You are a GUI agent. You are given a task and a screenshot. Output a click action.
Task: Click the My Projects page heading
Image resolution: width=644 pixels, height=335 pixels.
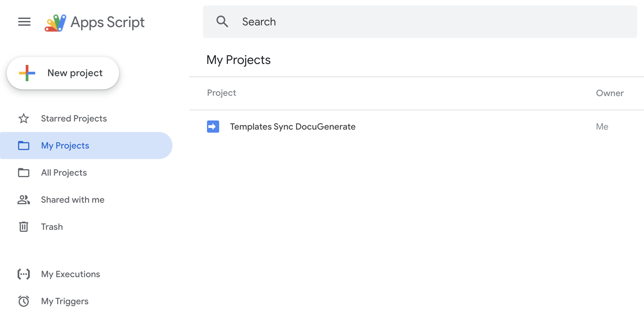pyautogui.click(x=238, y=60)
